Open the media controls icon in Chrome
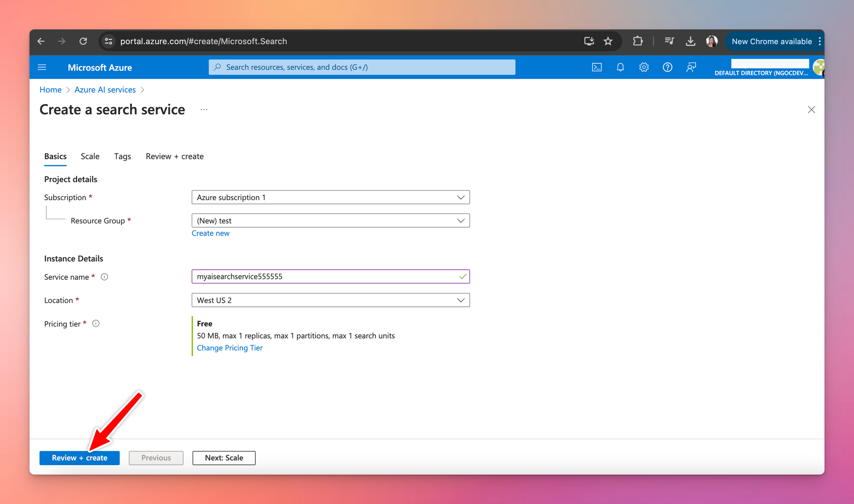This screenshot has width=854, height=504. click(x=669, y=41)
